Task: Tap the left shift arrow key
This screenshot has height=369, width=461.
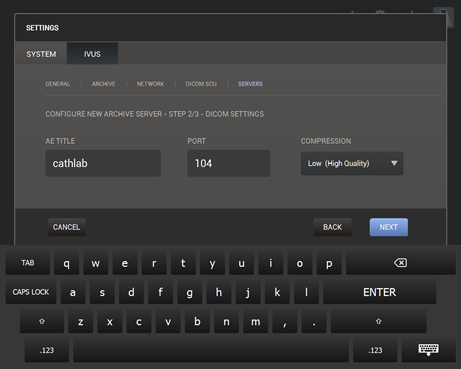Action: click(x=42, y=321)
